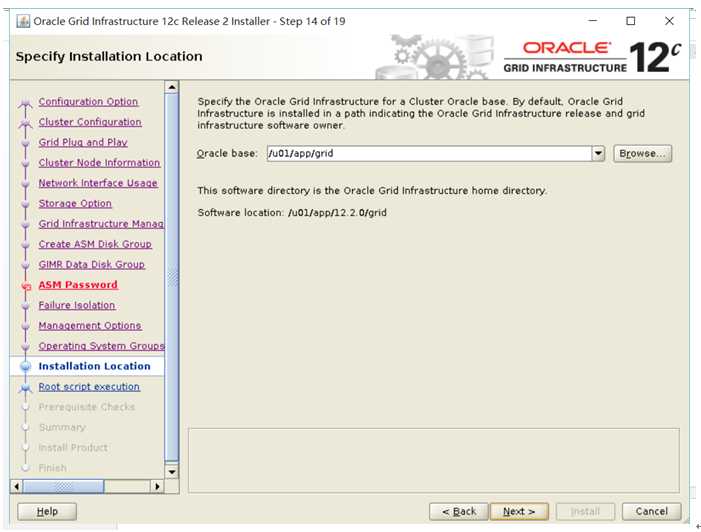Click the Software location path text
Viewport: 701px width, 532px height.
pyautogui.click(x=337, y=212)
